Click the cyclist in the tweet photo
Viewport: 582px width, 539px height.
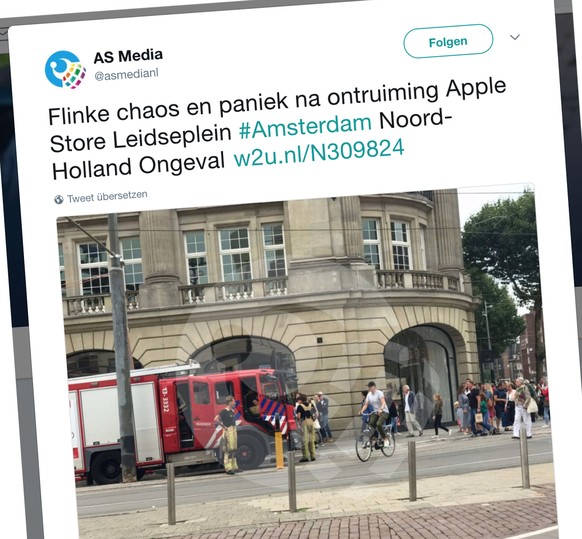[375, 421]
